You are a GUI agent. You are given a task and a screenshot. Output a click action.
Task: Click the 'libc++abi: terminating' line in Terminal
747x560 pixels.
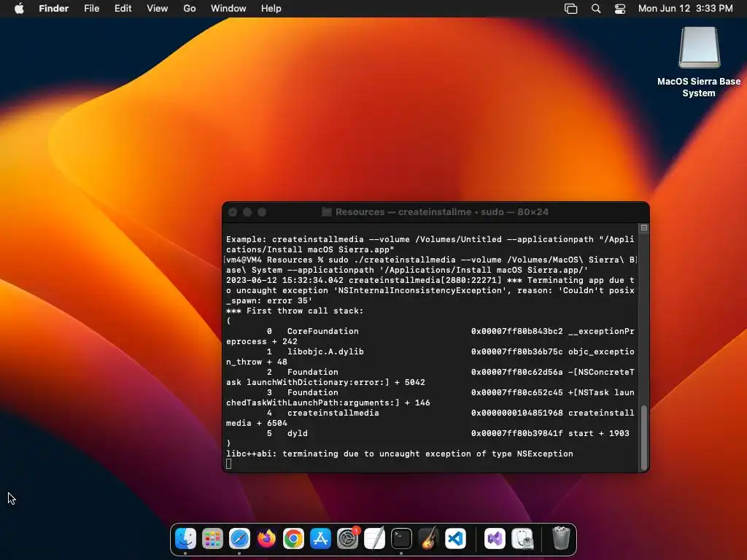400,454
